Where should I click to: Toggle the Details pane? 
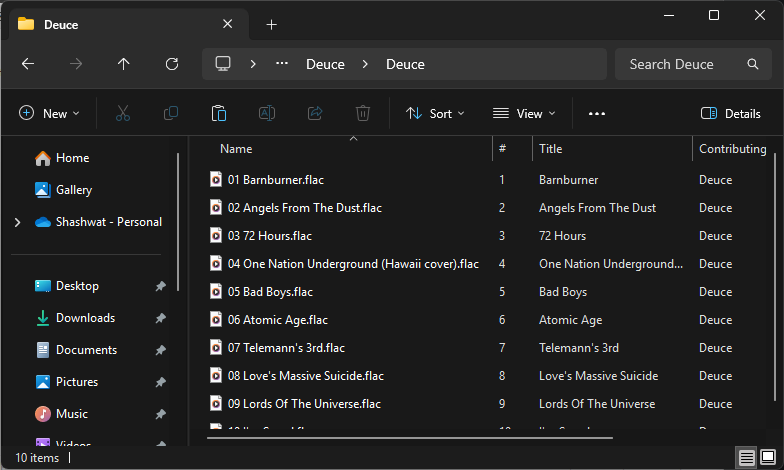[731, 114]
